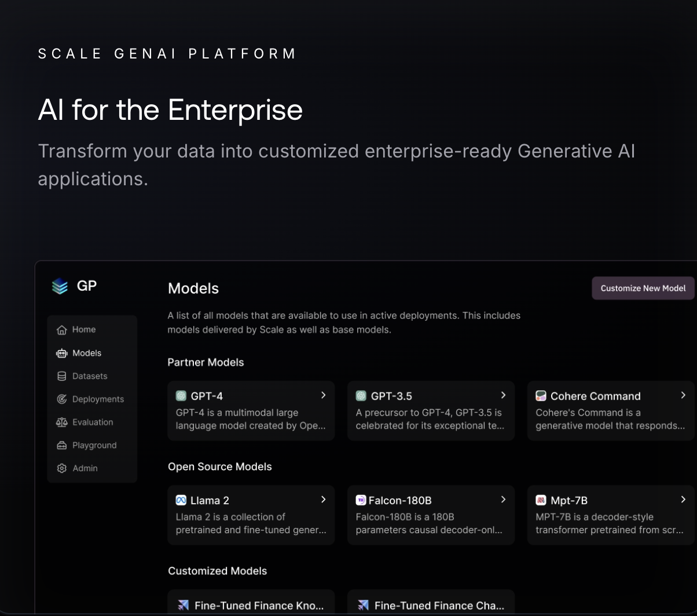Screen dimensions: 697x616
Task: Click 'A list of all models' description
Action: pyautogui.click(x=344, y=322)
